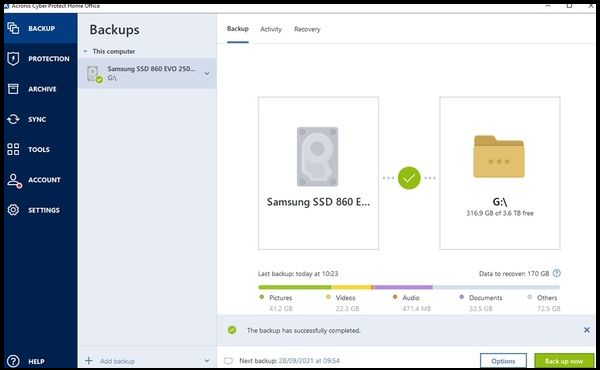Open the Add backup dropdown arrow
Viewport: 600px width, 370px height.
pos(207,361)
